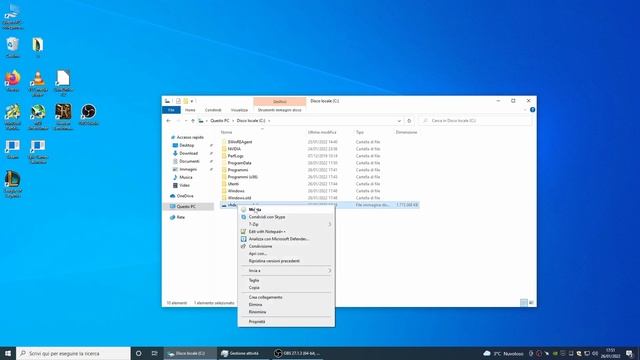Click the Properties icon in title bar
This screenshot has height=360, width=640.
click(178, 101)
